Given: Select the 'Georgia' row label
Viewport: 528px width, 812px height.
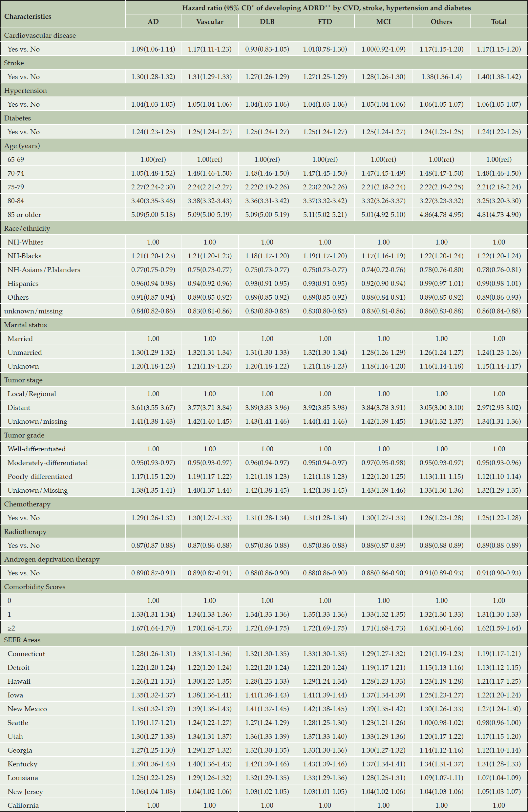Looking at the screenshot, I should click(x=20, y=750).
